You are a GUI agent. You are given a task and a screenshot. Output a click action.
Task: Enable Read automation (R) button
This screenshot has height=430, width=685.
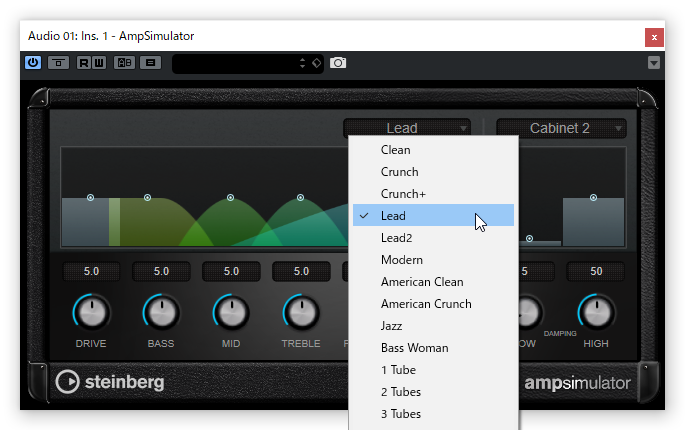point(83,63)
